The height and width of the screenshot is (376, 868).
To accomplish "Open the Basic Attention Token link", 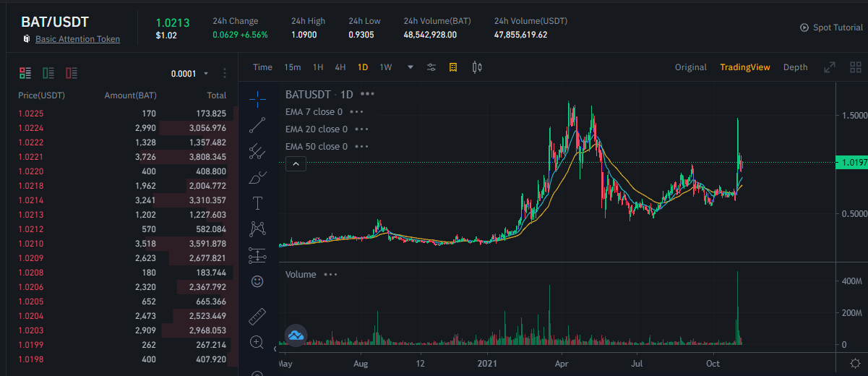I will tap(77, 39).
